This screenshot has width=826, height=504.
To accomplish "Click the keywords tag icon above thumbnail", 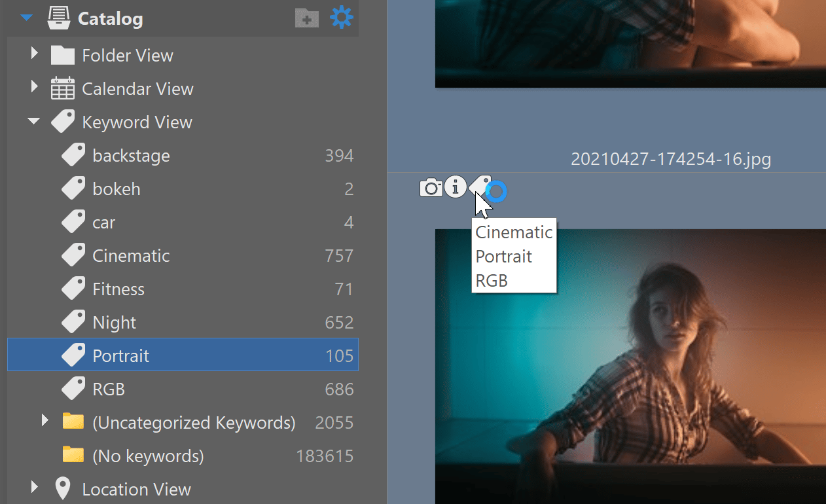I will 480,186.
